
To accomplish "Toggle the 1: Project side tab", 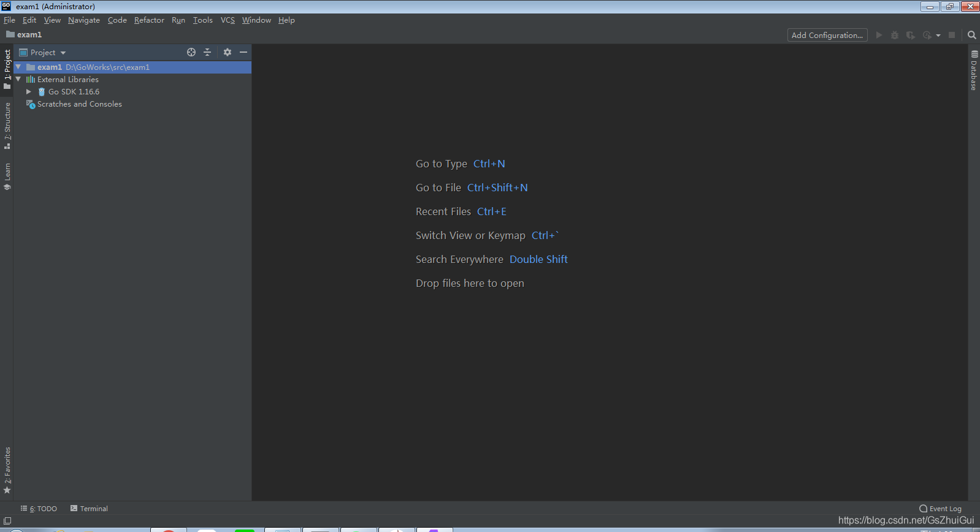I will pos(7,69).
